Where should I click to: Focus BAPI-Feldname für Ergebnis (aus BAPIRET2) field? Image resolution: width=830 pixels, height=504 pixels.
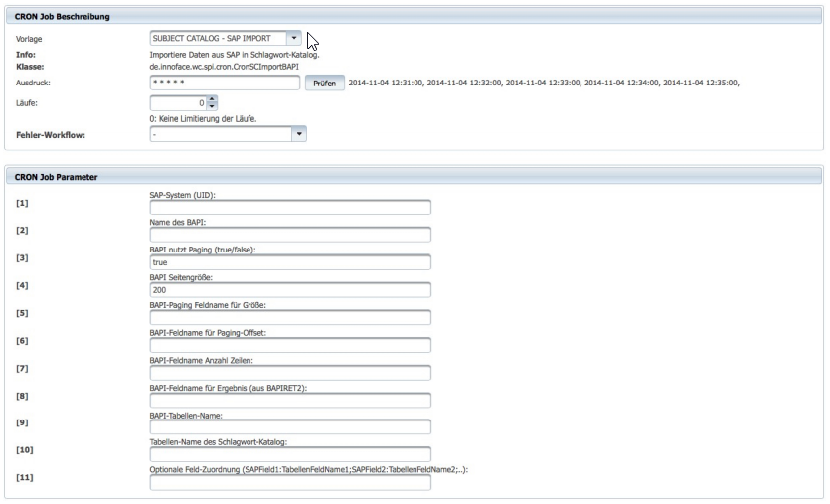coord(290,401)
